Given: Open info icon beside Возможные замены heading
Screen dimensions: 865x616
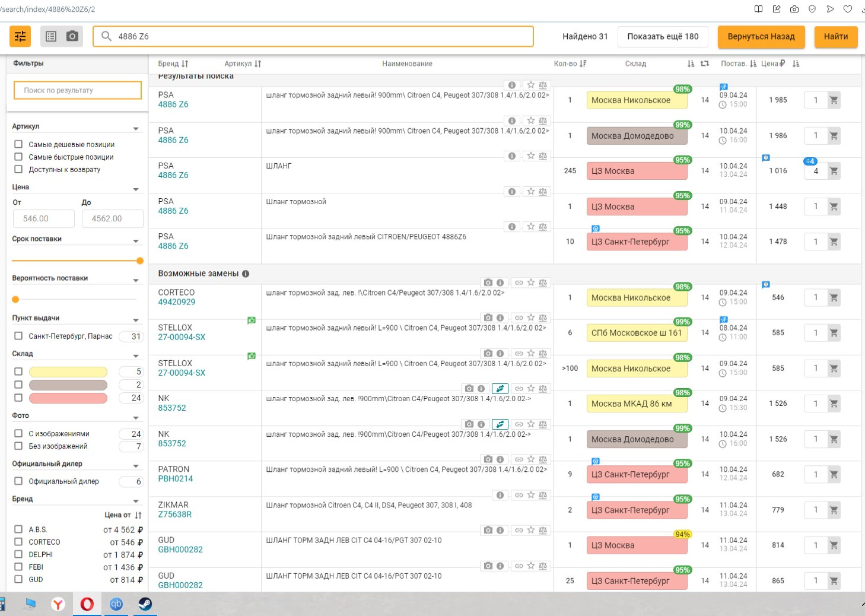Looking at the screenshot, I should tap(246, 274).
